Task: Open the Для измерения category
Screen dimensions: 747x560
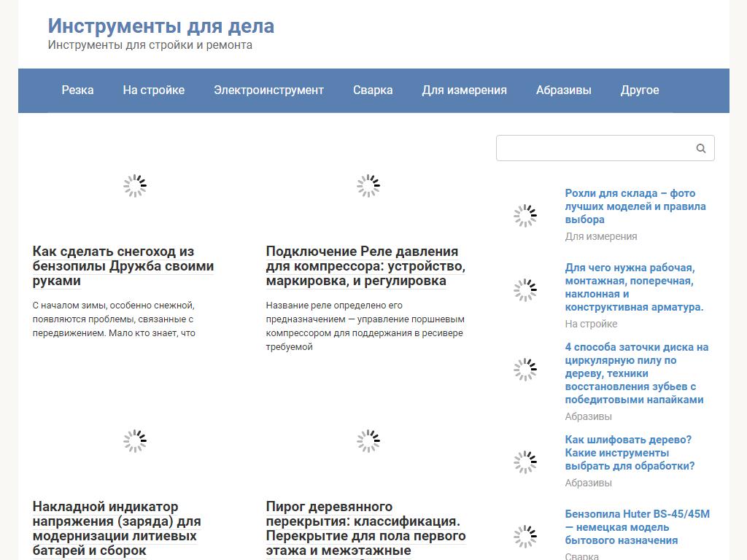Action: (464, 90)
